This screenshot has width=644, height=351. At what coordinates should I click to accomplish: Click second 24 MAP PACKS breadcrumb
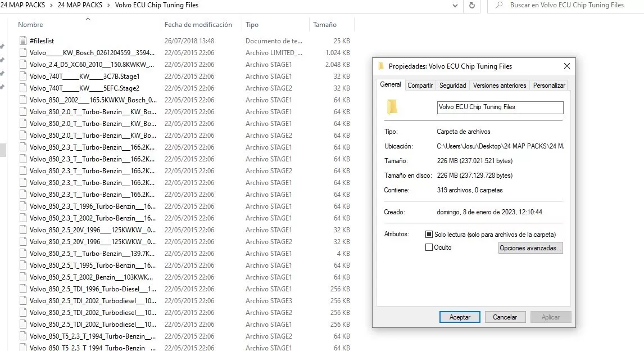coord(80,5)
